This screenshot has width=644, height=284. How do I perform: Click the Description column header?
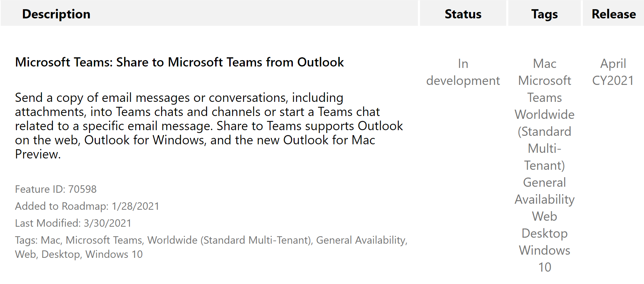(56, 14)
